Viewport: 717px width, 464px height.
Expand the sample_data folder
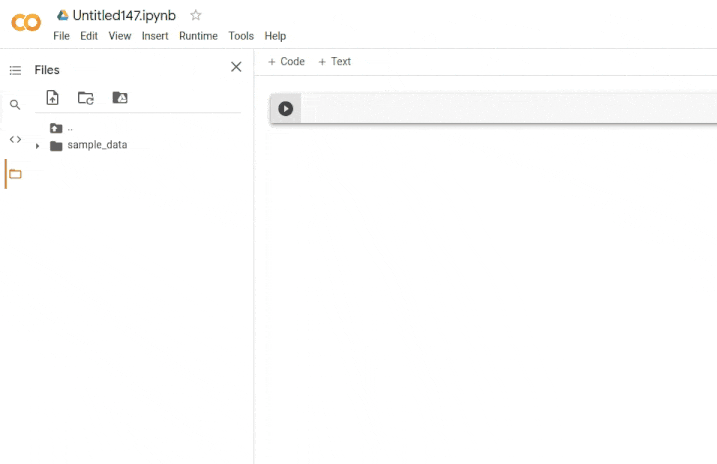point(38,146)
